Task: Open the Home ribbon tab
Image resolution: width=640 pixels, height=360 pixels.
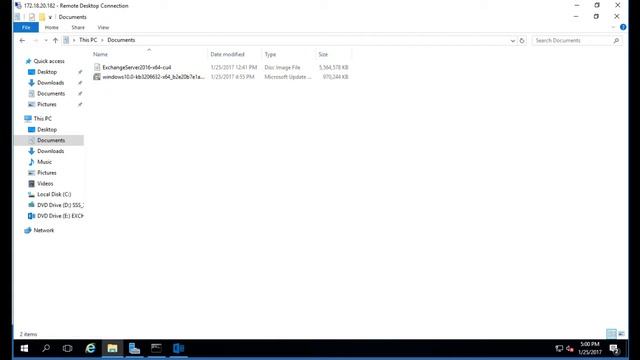Action: pyautogui.click(x=51, y=27)
